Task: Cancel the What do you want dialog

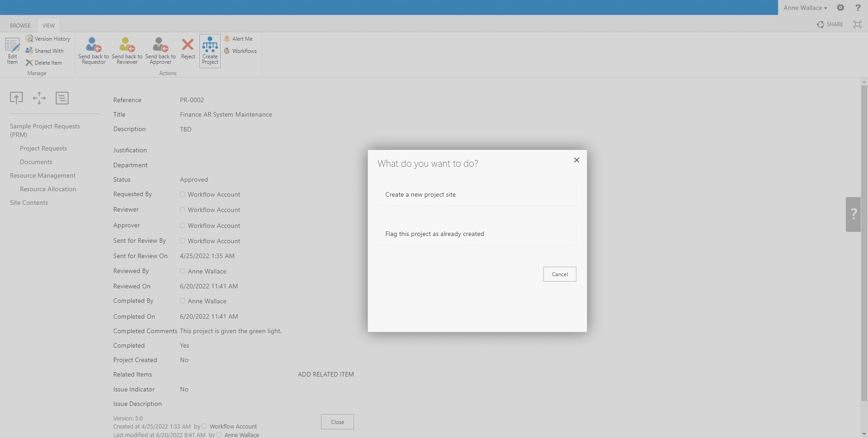Action: [x=559, y=274]
